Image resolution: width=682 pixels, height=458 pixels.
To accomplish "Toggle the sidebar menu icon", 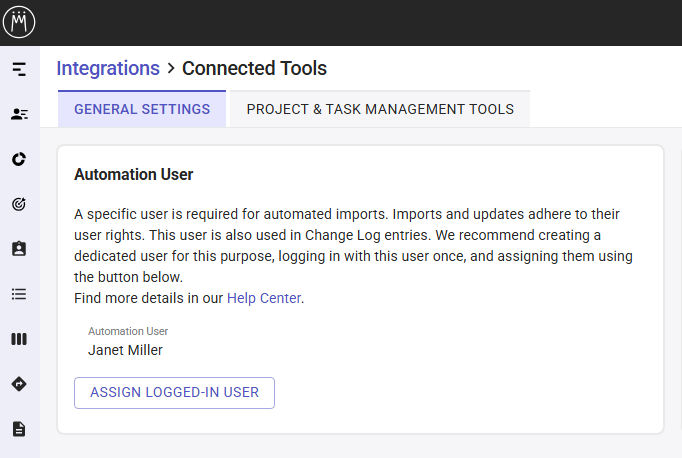I will tap(19, 69).
